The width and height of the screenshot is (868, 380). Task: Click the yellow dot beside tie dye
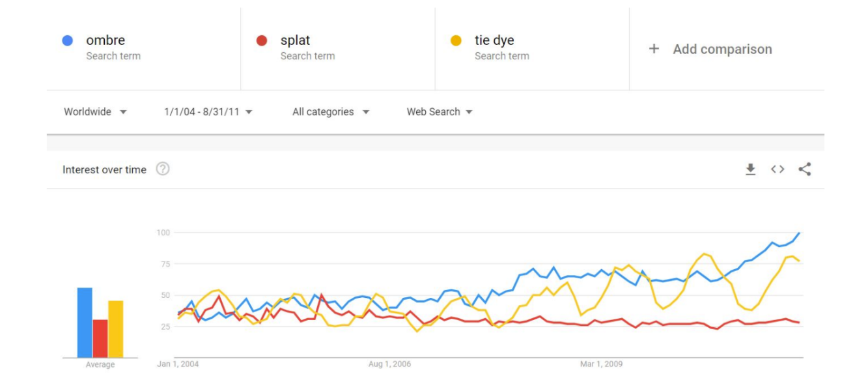tap(456, 40)
